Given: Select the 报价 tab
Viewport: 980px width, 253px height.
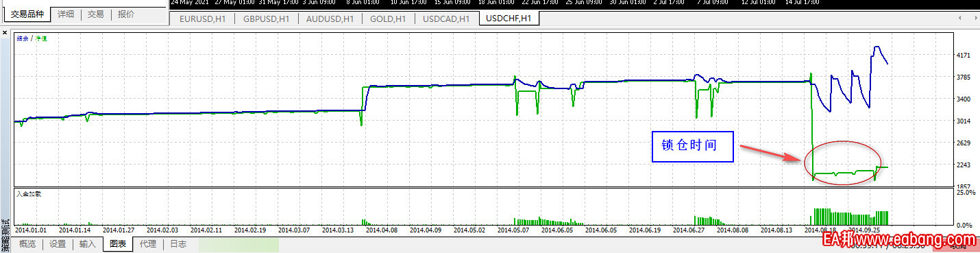Looking at the screenshot, I should 126,14.
